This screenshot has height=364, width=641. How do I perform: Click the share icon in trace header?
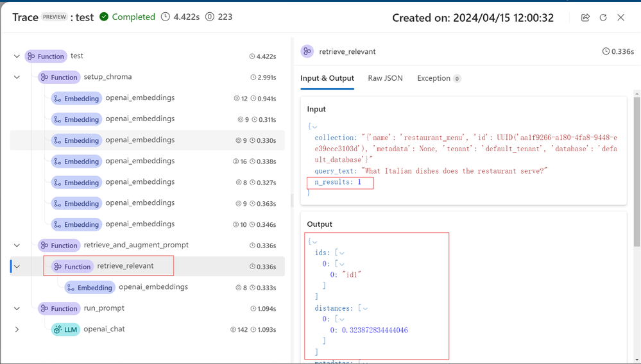[x=585, y=17]
